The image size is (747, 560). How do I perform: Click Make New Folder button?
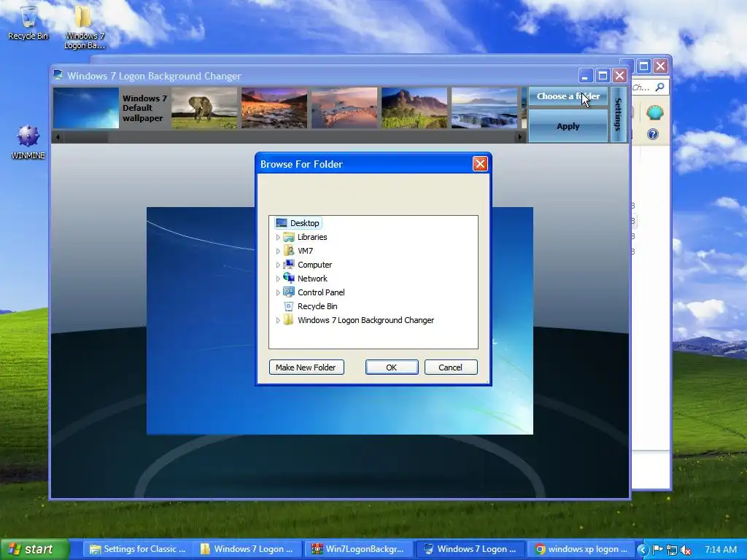[x=306, y=367]
